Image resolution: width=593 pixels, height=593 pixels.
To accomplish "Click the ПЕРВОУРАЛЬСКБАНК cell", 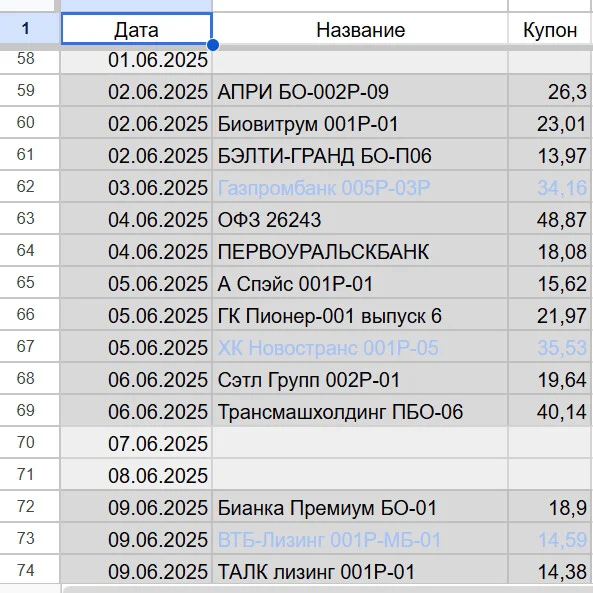I will [360, 251].
